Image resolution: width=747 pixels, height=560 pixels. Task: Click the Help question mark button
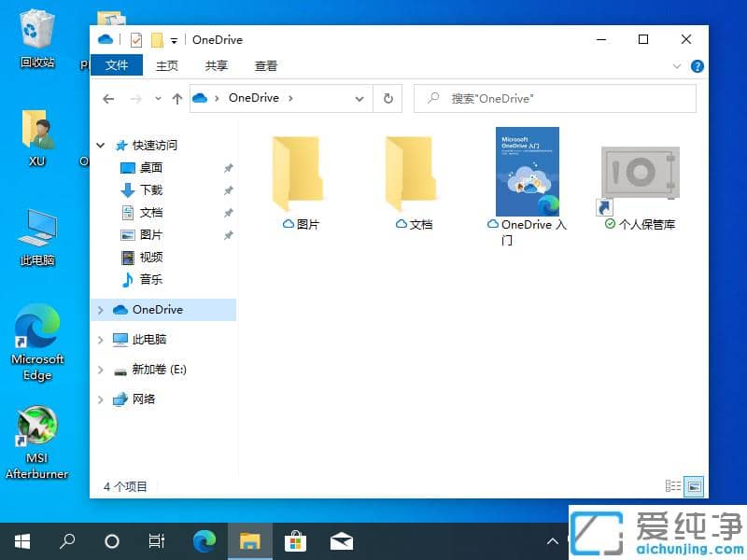tap(697, 66)
